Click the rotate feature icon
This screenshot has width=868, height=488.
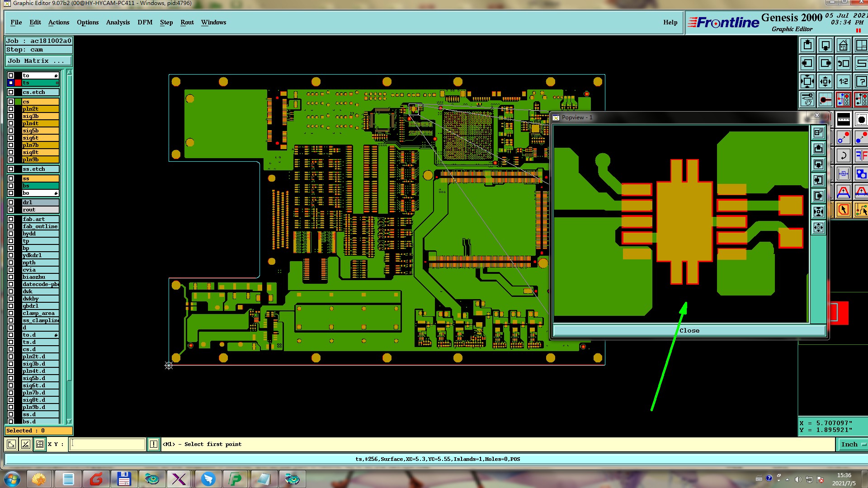(843, 156)
